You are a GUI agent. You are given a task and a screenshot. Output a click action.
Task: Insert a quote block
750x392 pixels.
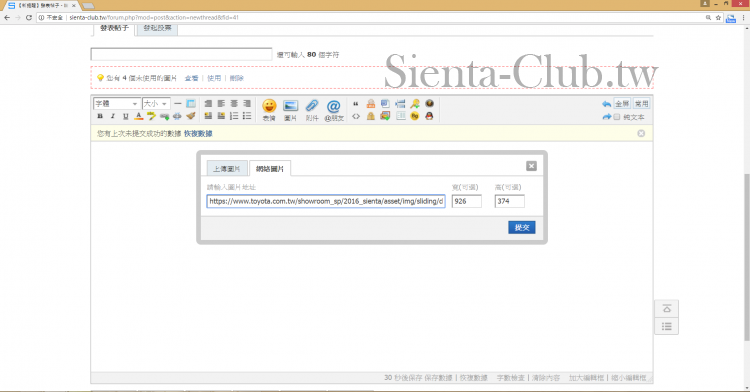356,104
